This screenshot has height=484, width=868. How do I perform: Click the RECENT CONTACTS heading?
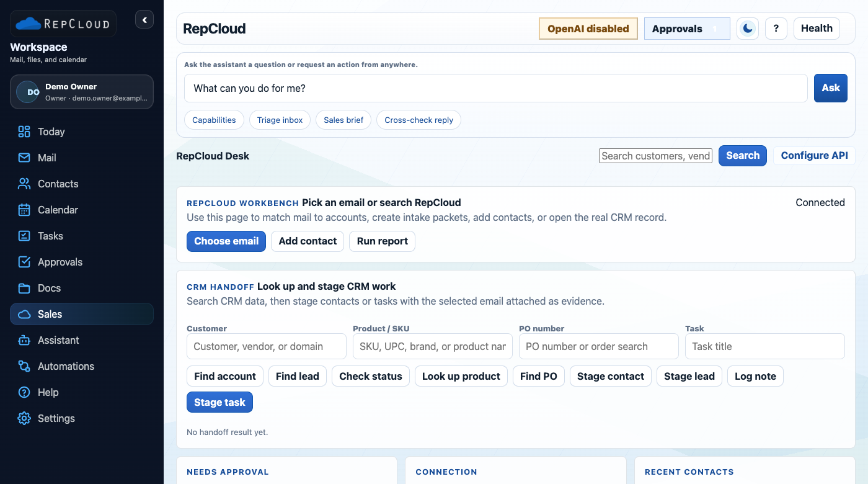click(x=689, y=472)
